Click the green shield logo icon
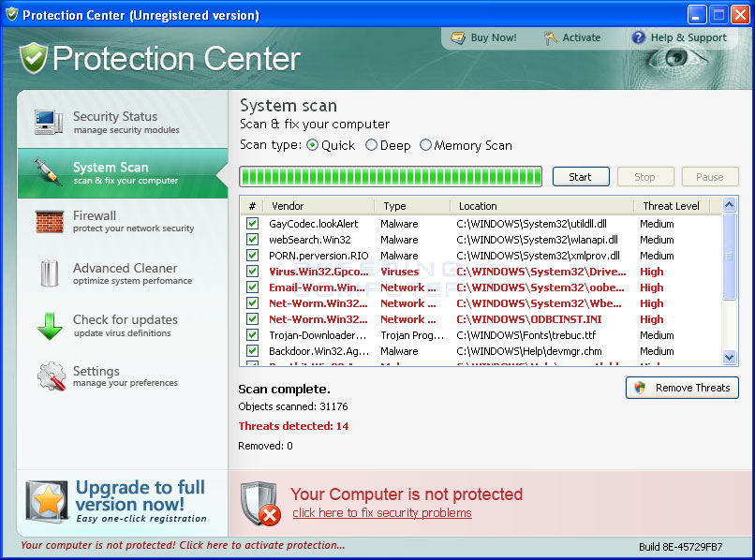The height and width of the screenshot is (560, 755). point(33,58)
